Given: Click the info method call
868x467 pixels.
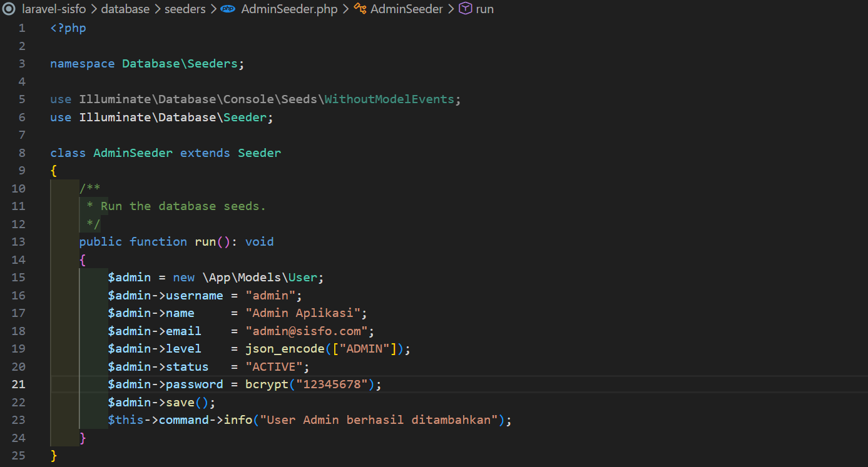Looking at the screenshot, I should click(238, 419).
